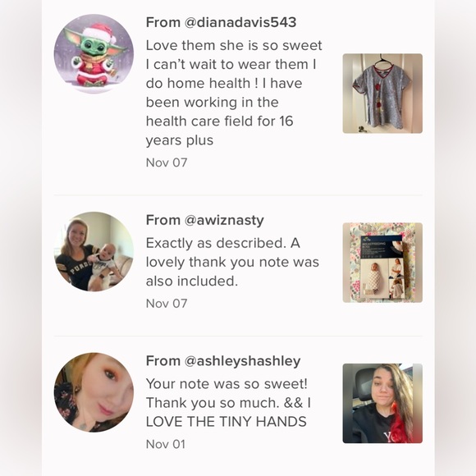This screenshot has height=476, width=476.
Task: Click the Nov 07 date under dianadavis543's review
Action: point(167,162)
